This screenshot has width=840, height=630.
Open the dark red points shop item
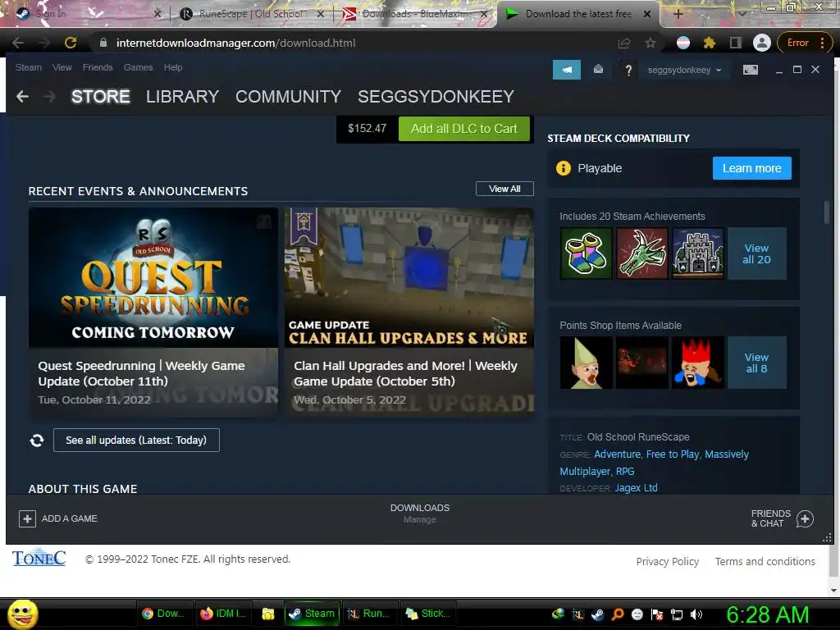tap(642, 362)
